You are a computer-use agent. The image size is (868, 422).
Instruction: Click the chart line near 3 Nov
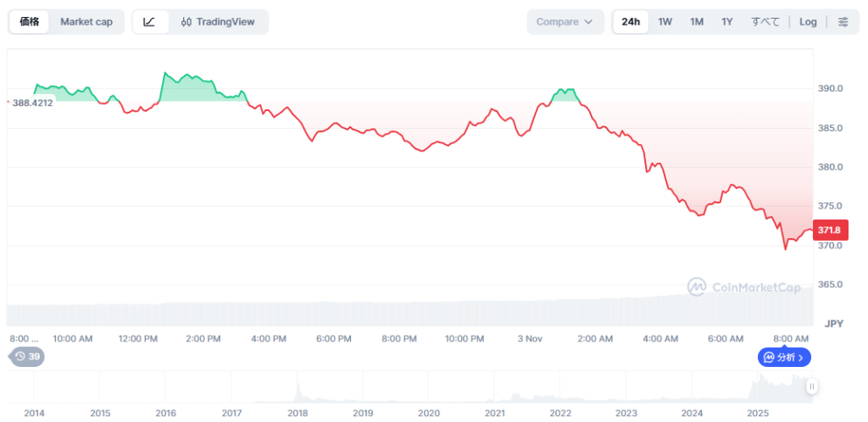pos(530,130)
